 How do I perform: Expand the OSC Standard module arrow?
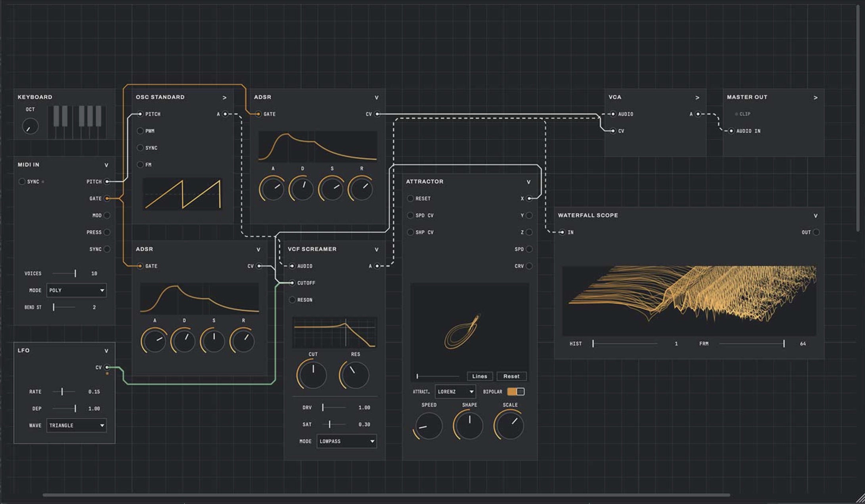click(224, 97)
